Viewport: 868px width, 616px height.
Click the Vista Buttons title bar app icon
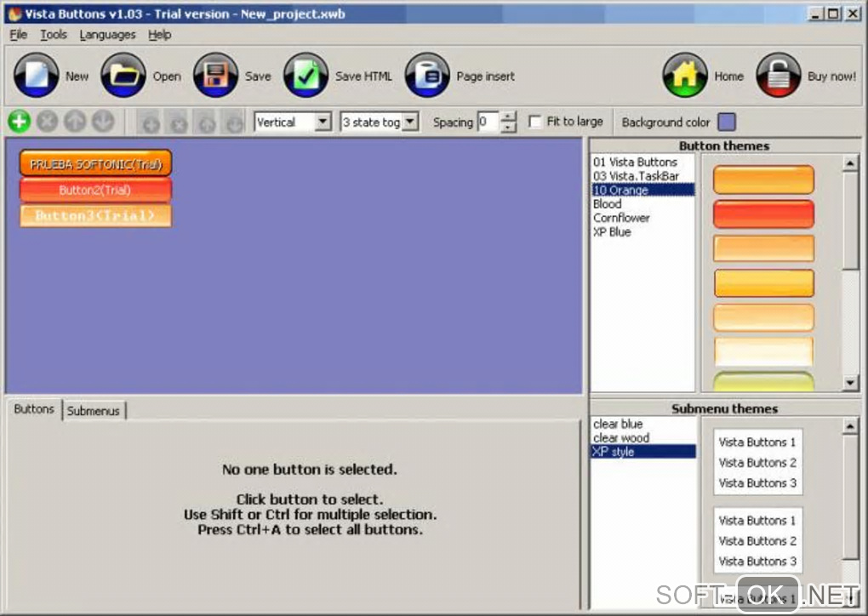14,14
